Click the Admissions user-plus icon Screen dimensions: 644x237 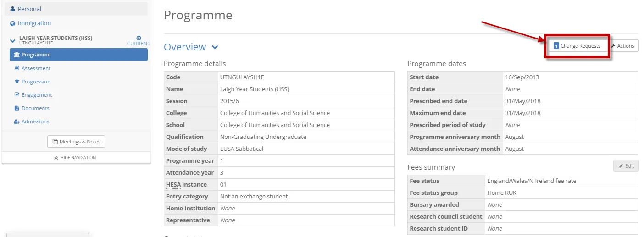point(17,121)
